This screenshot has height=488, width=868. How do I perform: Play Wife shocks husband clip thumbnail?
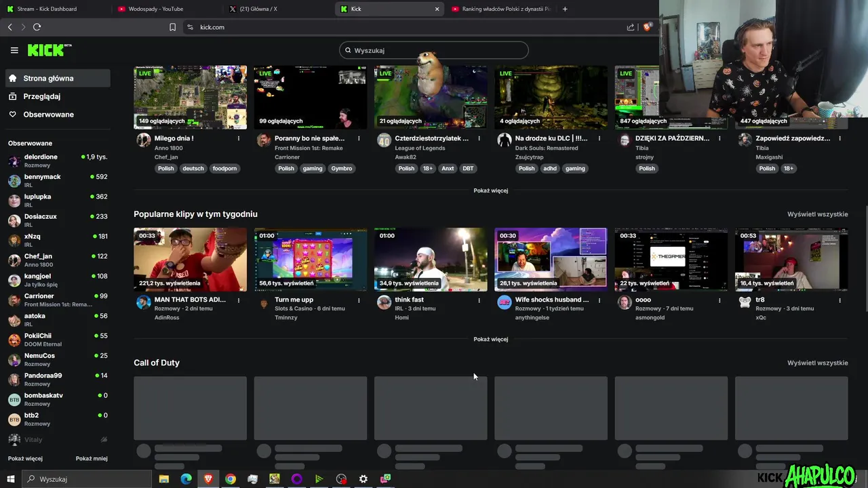pos(551,259)
